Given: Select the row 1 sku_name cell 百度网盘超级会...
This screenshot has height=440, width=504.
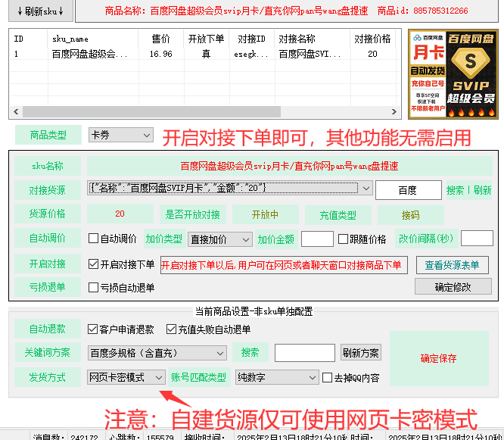Looking at the screenshot, I should (93, 54).
